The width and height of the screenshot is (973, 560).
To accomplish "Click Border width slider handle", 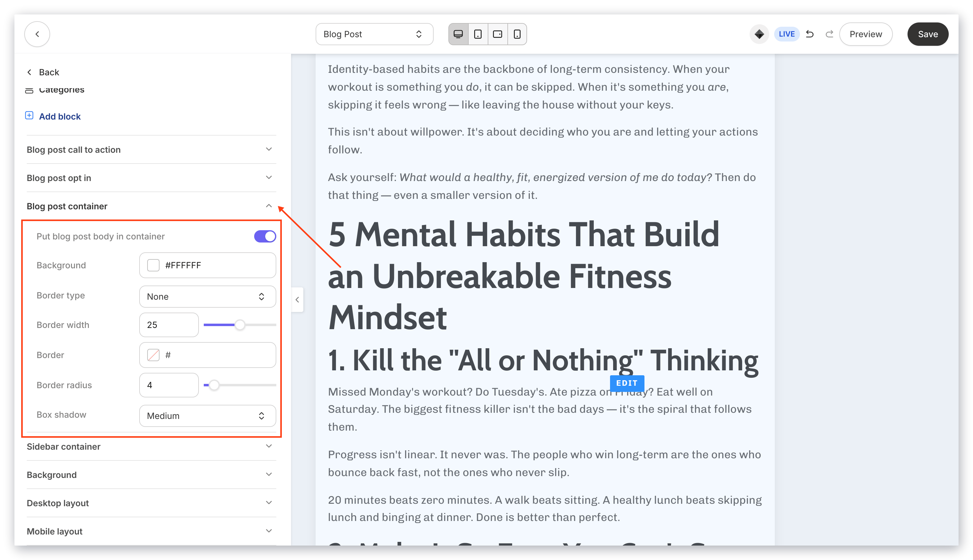I will (x=240, y=325).
